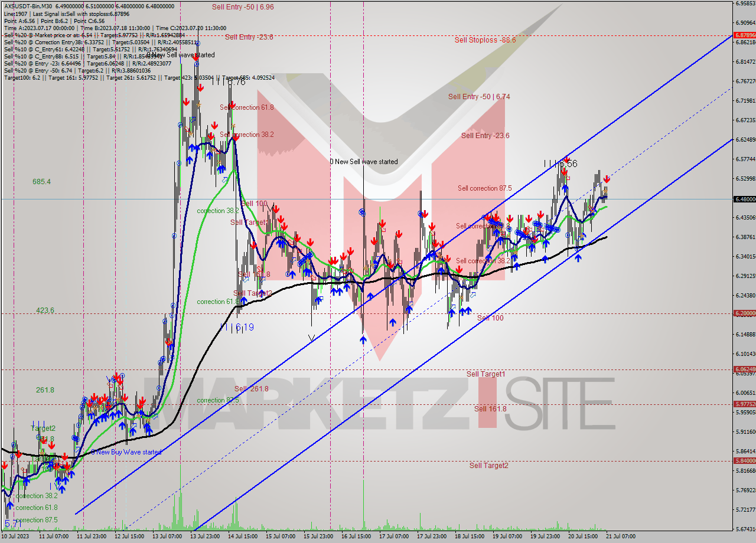Click the 'Sell Stoploss -88.6' label
The height and width of the screenshot is (543, 756).
pos(485,40)
